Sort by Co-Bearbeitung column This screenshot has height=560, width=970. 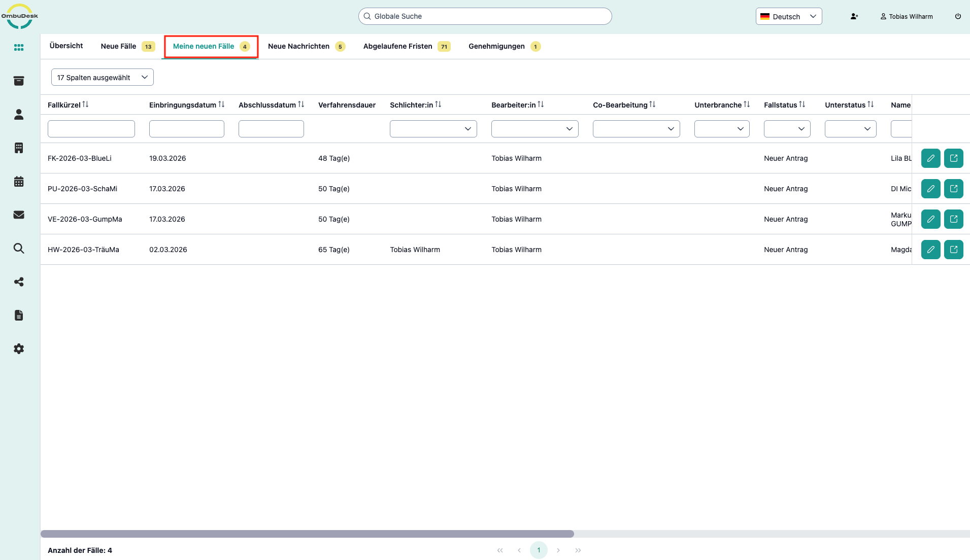point(652,104)
